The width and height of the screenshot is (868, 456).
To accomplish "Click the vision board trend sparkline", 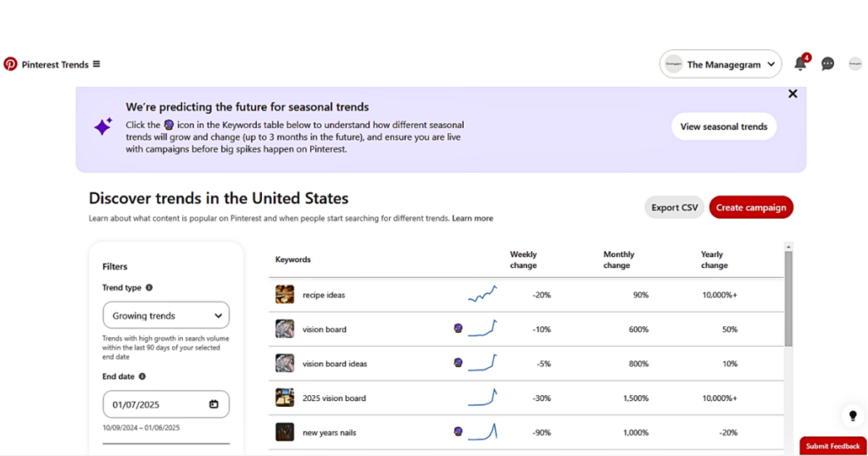I will click(482, 328).
